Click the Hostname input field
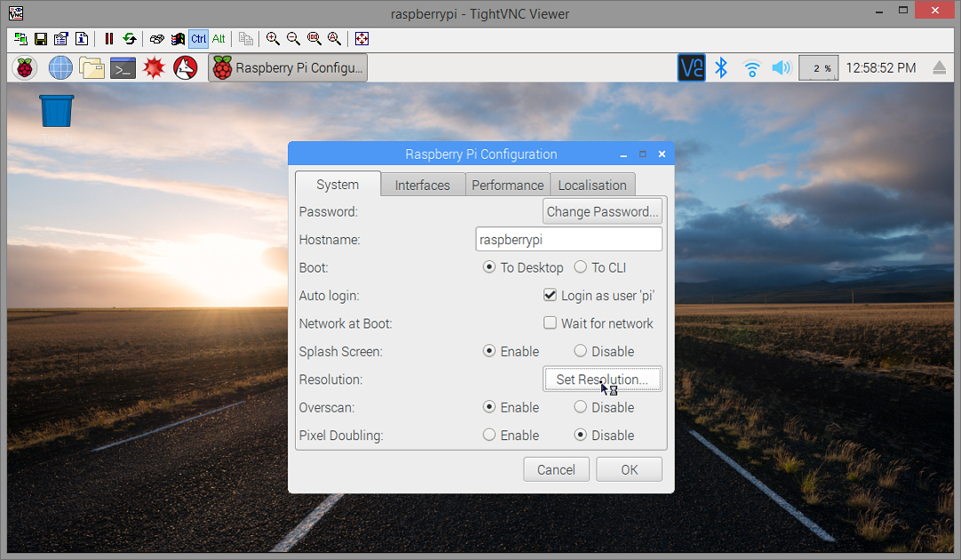 click(x=568, y=240)
